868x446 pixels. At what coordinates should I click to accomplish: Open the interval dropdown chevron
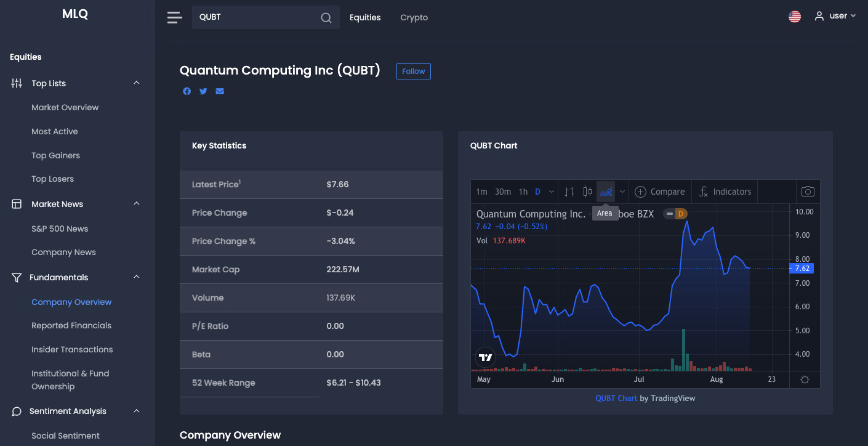click(552, 192)
